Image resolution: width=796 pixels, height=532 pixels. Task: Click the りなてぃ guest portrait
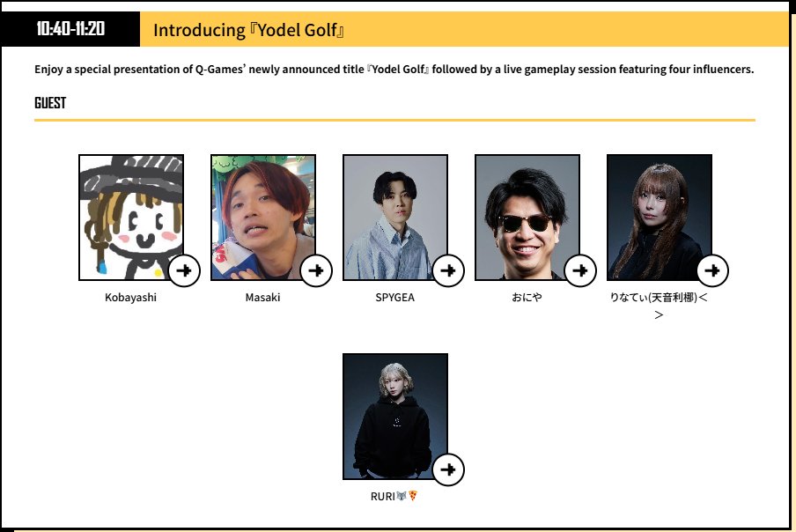coord(659,218)
